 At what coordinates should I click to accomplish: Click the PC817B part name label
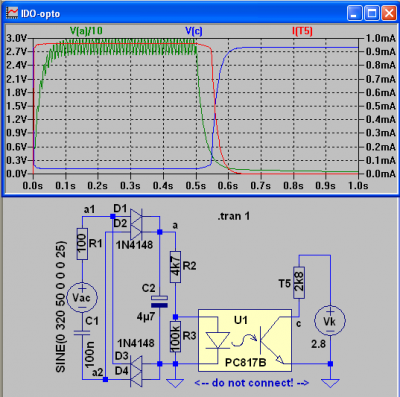246,362
